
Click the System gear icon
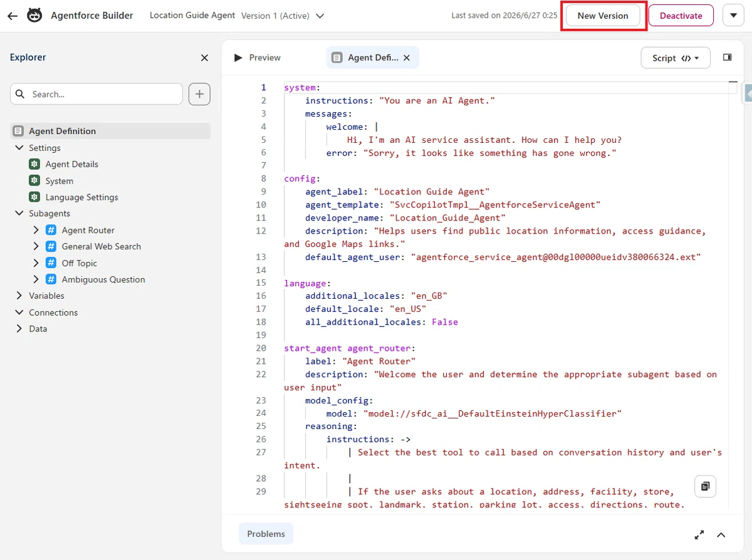click(34, 180)
